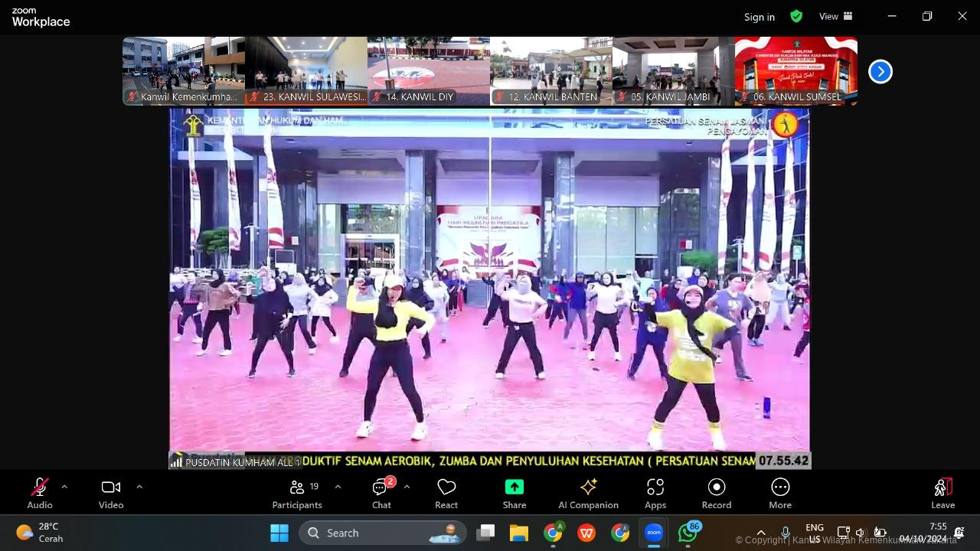This screenshot has width=980, height=551.
Task: Mute or unmute the Audio microphone
Action: point(40,493)
